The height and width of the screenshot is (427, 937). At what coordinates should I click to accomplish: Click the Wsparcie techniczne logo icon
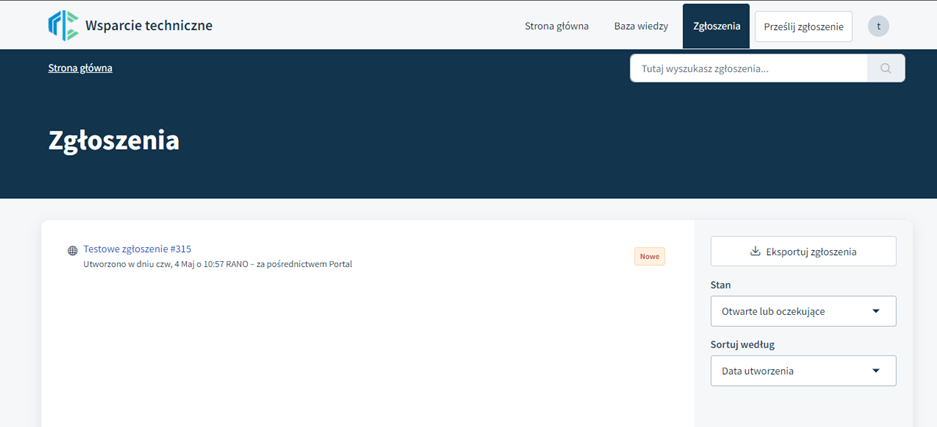[x=63, y=26]
